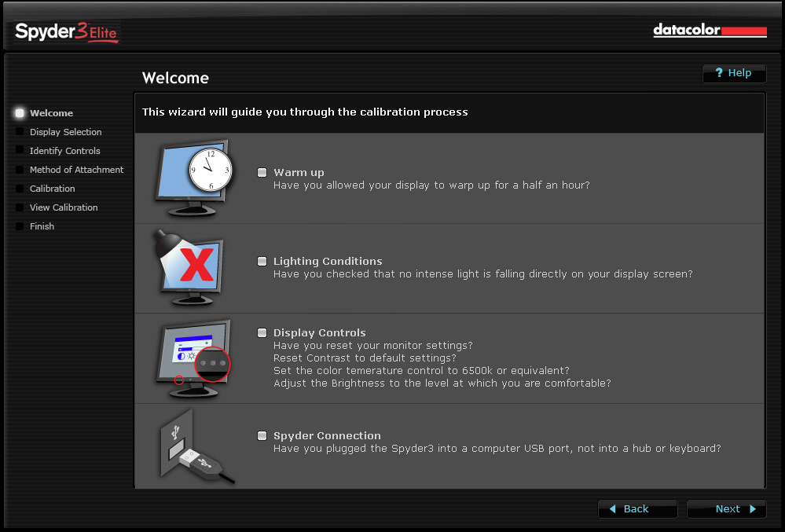785x532 pixels.
Task: Click 'Have you plugged the Spyder3' question
Action: [497, 449]
